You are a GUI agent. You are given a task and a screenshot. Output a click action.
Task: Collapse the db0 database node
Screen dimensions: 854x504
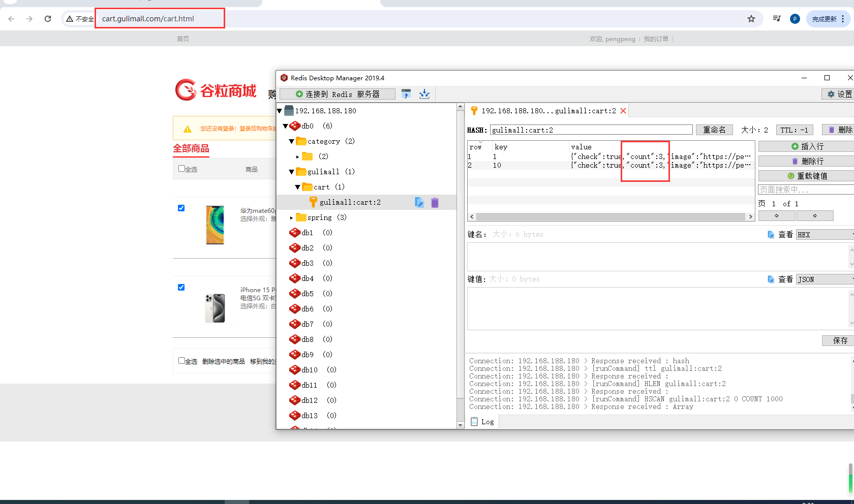286,126
